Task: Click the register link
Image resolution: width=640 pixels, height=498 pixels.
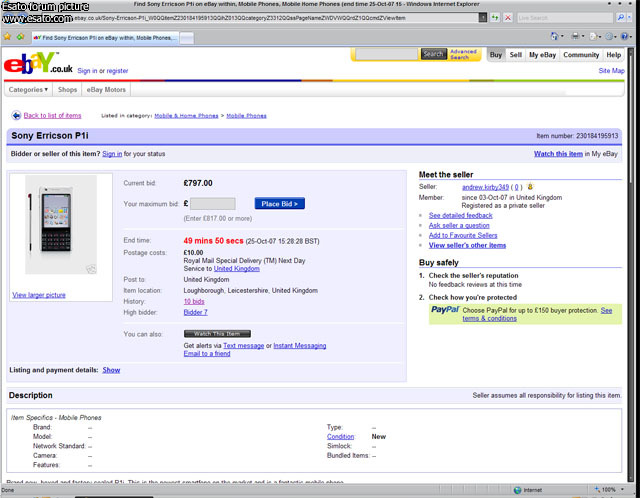Action: point(117,71)
